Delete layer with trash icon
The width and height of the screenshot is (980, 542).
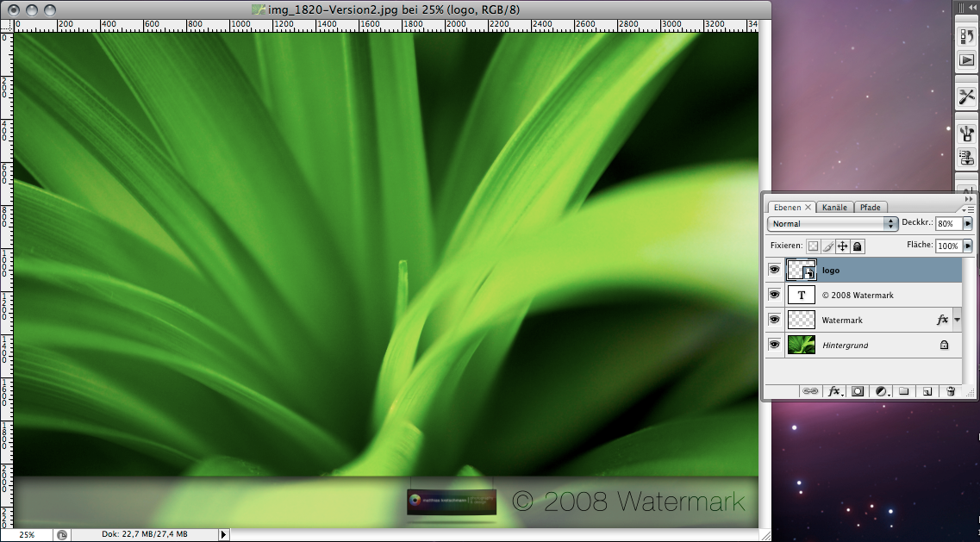pos(951,391)
